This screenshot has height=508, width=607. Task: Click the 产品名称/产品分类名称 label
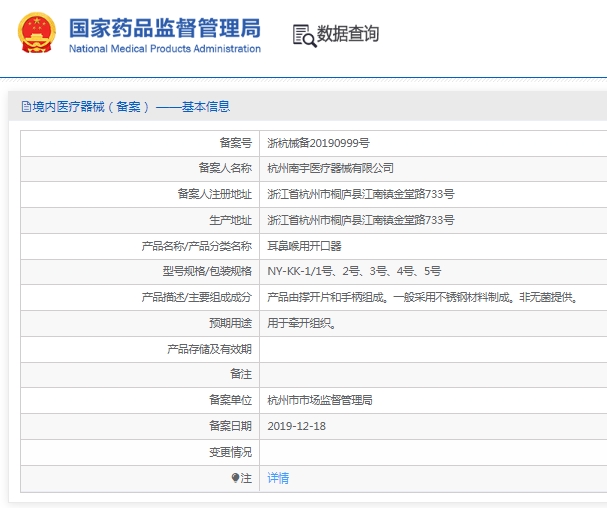[x=197, y=246]
